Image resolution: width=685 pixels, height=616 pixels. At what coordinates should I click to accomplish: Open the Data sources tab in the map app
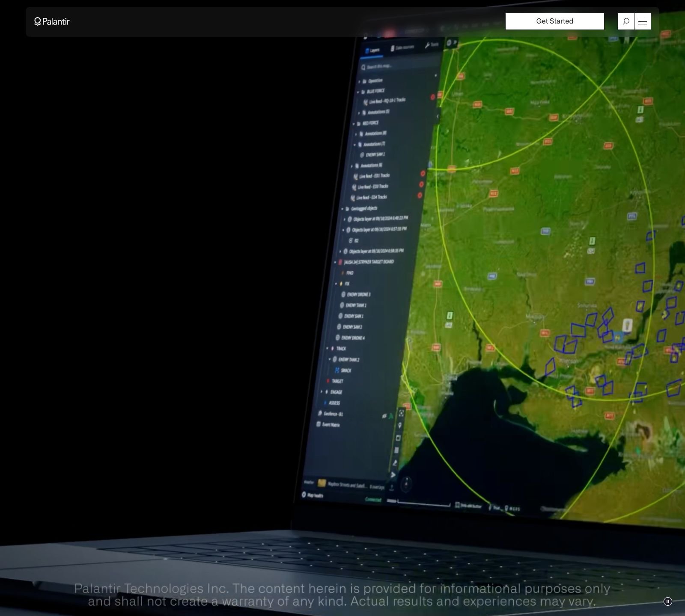[402, 47]
